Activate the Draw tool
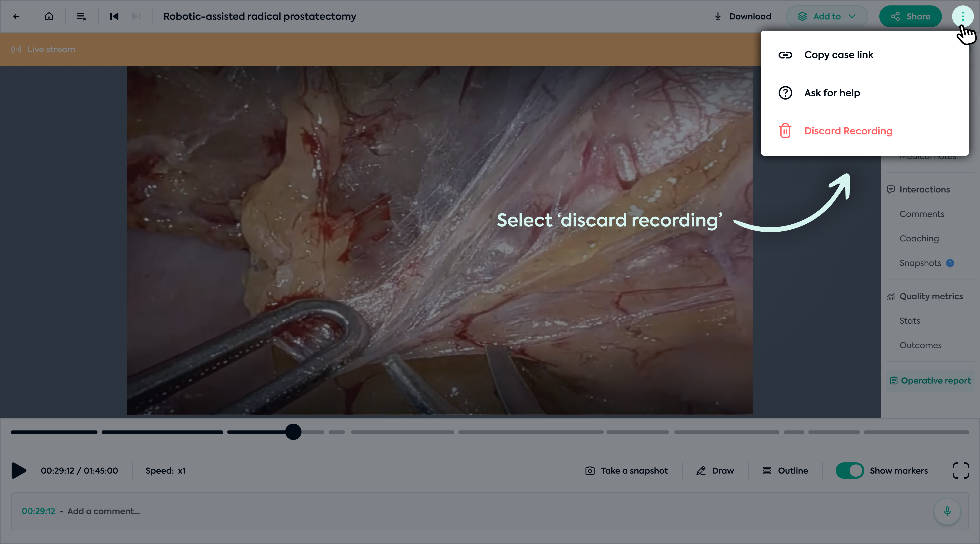 click(715, 471)
